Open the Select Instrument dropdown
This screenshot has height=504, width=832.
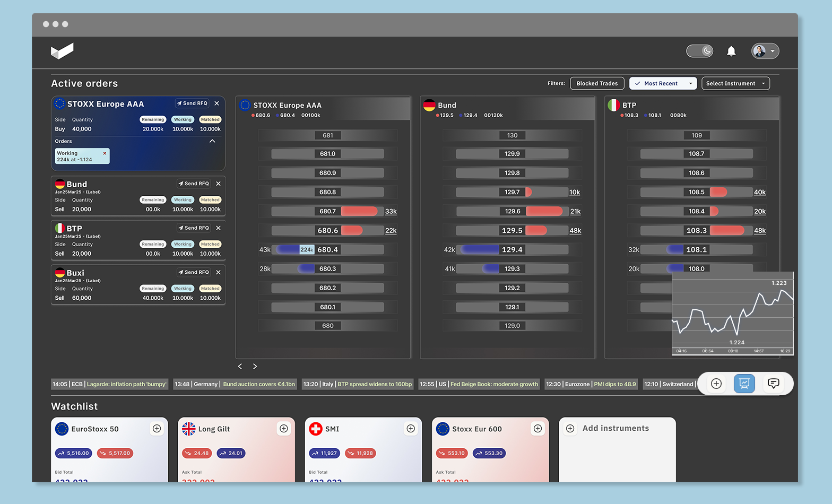(735, 83)
